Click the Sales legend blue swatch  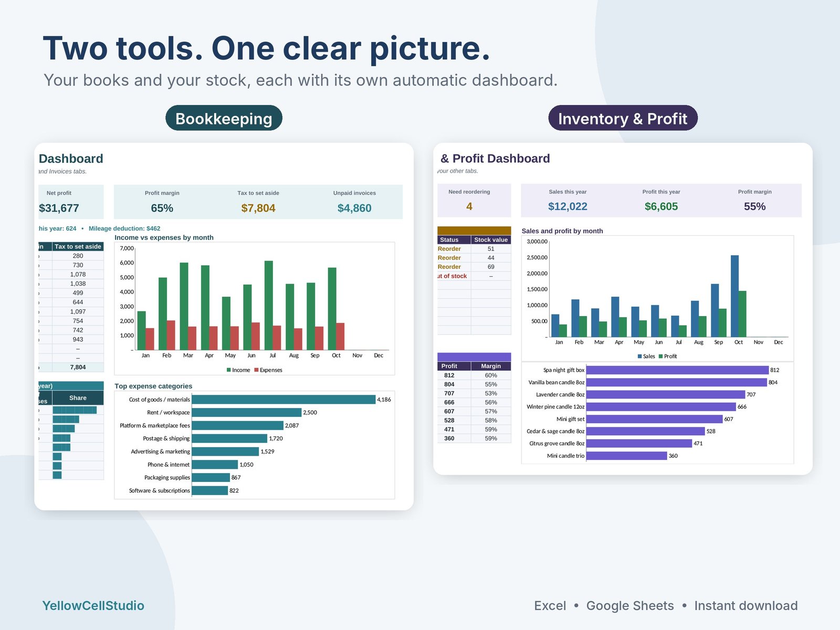coord(639,356)
